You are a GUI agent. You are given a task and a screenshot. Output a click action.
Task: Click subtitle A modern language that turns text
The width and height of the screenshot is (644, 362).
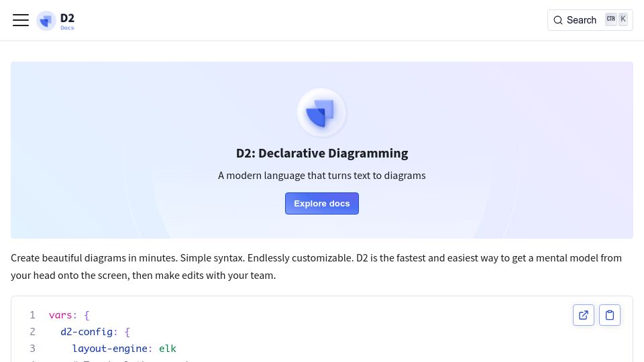[x=322, y=176]
